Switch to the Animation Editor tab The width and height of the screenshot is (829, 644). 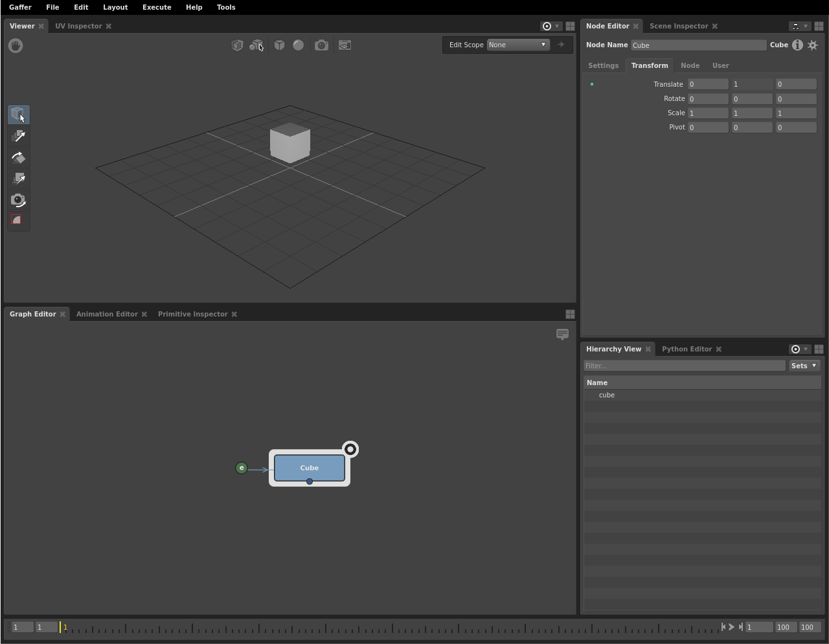tap(107, 314)
